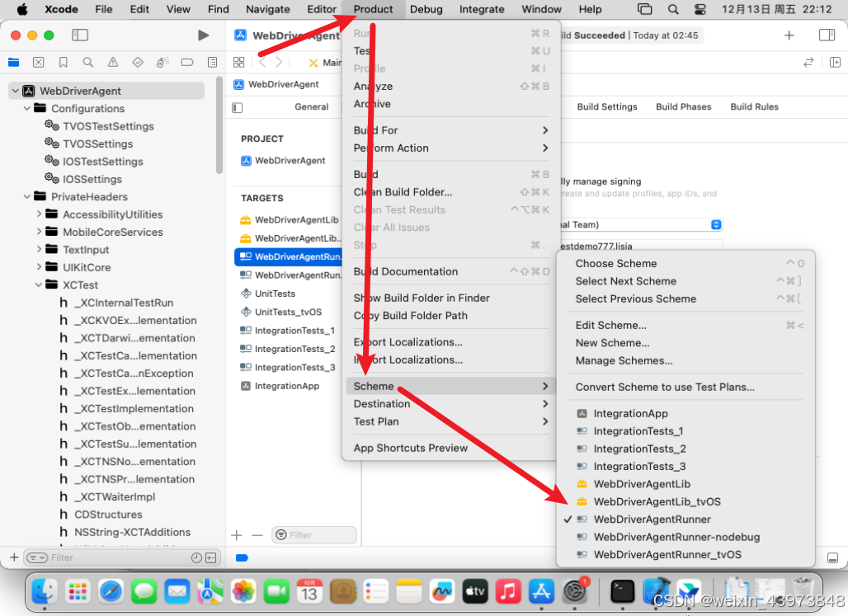Go forward with the editor right chevron
Image resolution: width=848 pixels, height=616 pixels.
point(279,62)
